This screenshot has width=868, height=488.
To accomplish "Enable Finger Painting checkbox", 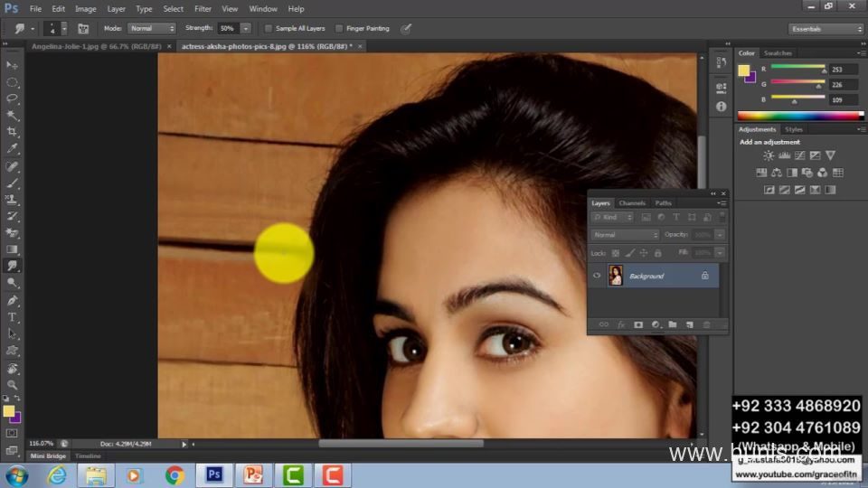I will point(339,29).
